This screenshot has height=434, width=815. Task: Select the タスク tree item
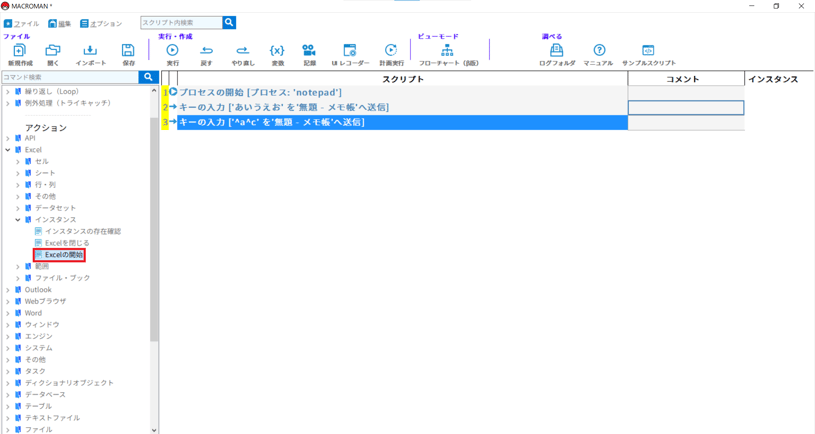35,371
